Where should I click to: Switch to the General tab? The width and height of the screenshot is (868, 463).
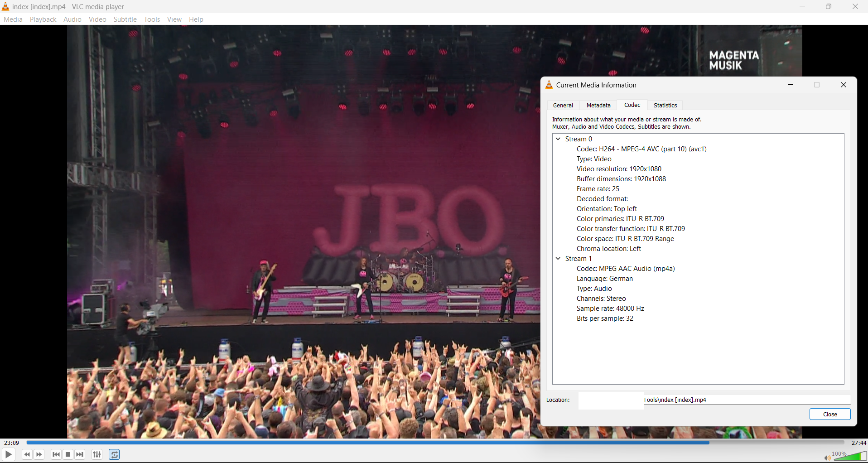click(x=563, y=105)
